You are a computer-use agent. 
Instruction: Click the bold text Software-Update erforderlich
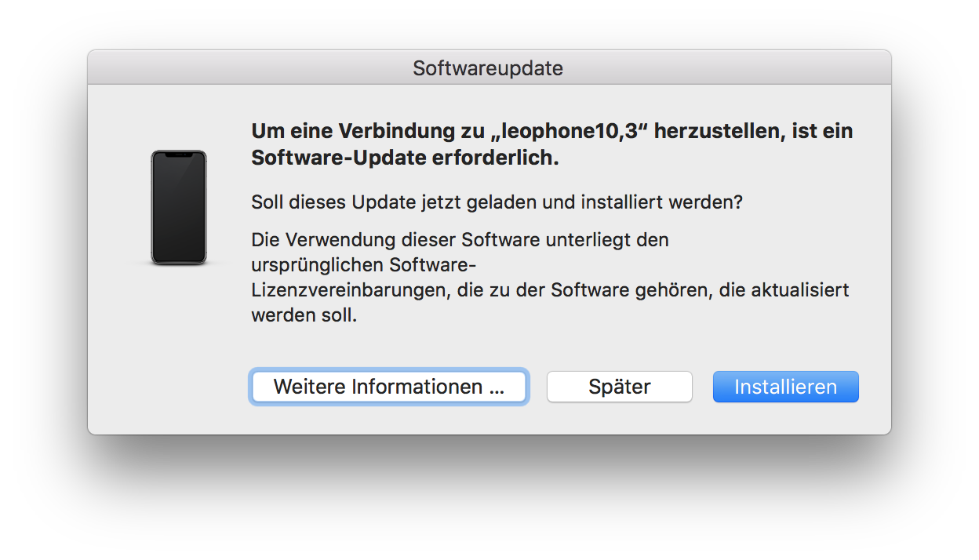click(x=405, y=158)
